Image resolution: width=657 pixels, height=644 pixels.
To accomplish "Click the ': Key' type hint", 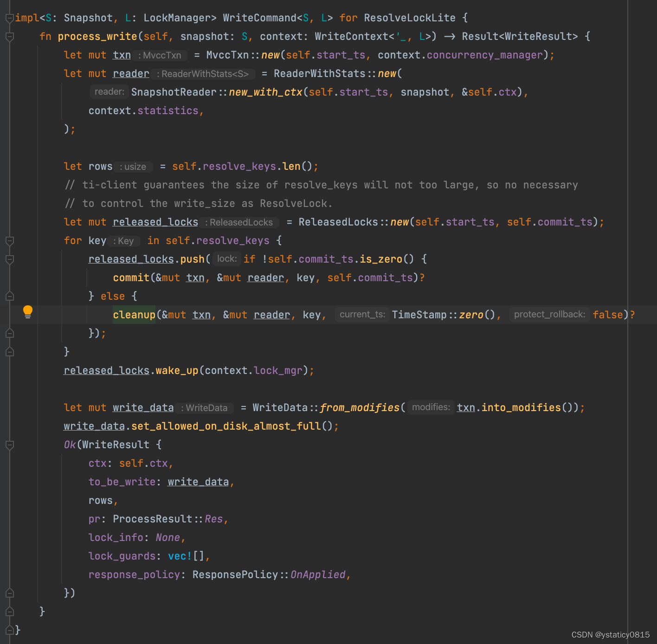I will click(124, 241).
